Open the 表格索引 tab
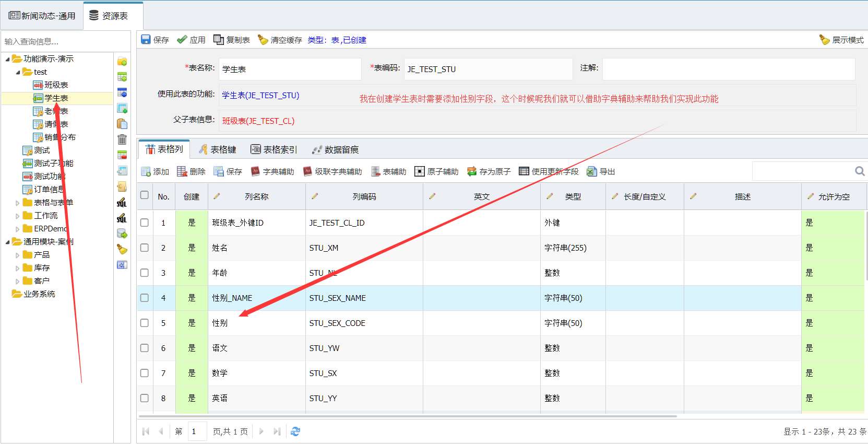The width and height of the screenshot is (868, 444). click(x=274, y=149)
